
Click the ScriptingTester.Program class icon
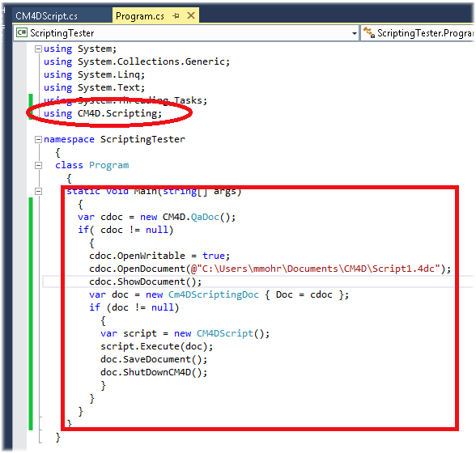pos(369,32)
